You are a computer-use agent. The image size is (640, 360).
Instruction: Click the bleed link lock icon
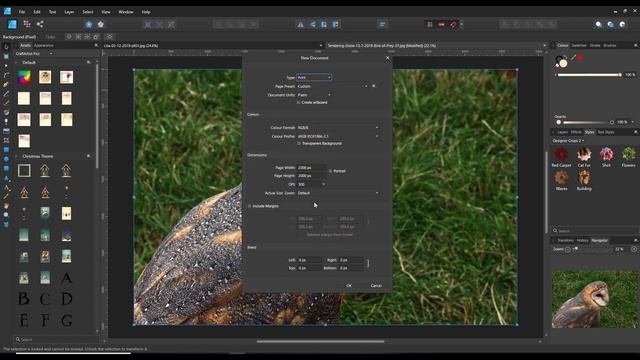click(x=368, y=264)
